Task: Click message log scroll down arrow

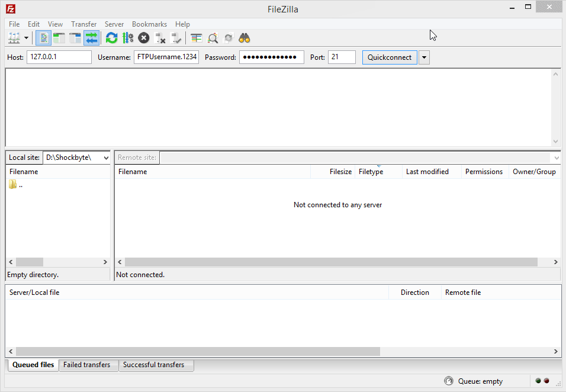Action: pyautogui.click(x=555, y=141)
